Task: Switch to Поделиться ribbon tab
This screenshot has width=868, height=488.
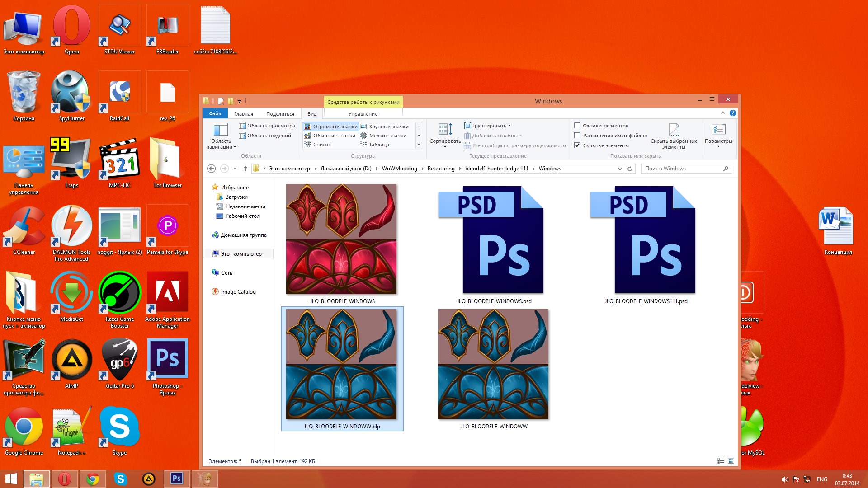Action: (280, 114)
